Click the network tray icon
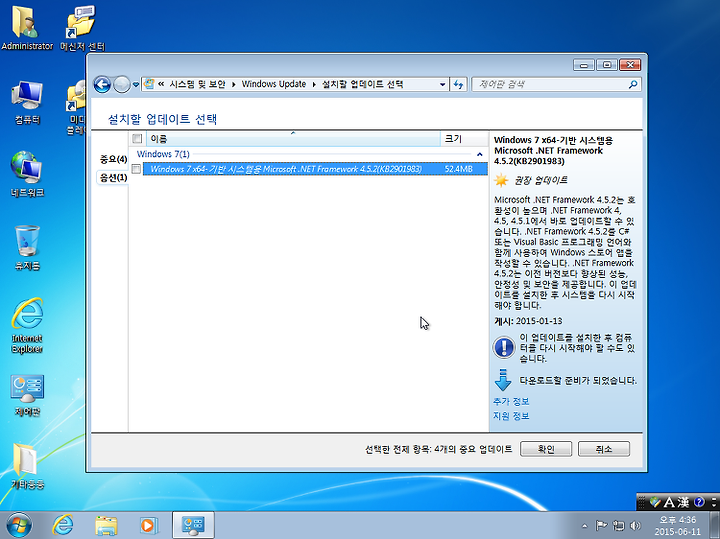 (619, 525)
